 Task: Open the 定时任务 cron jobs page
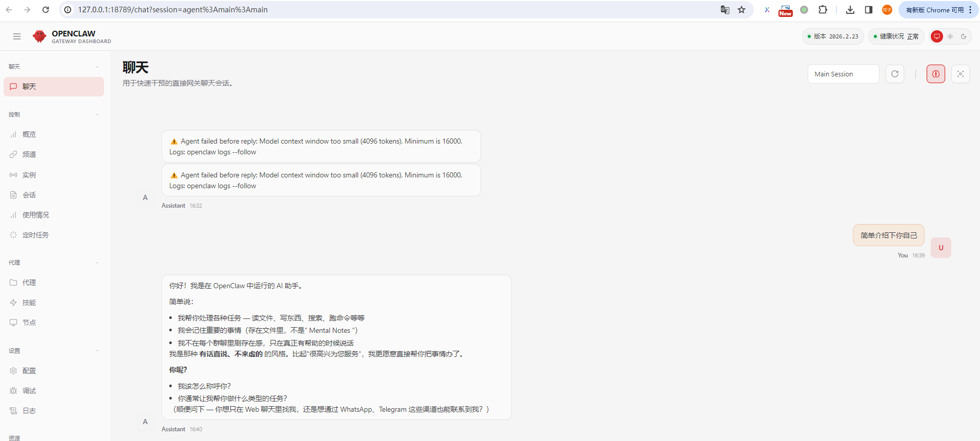[54, 235]
